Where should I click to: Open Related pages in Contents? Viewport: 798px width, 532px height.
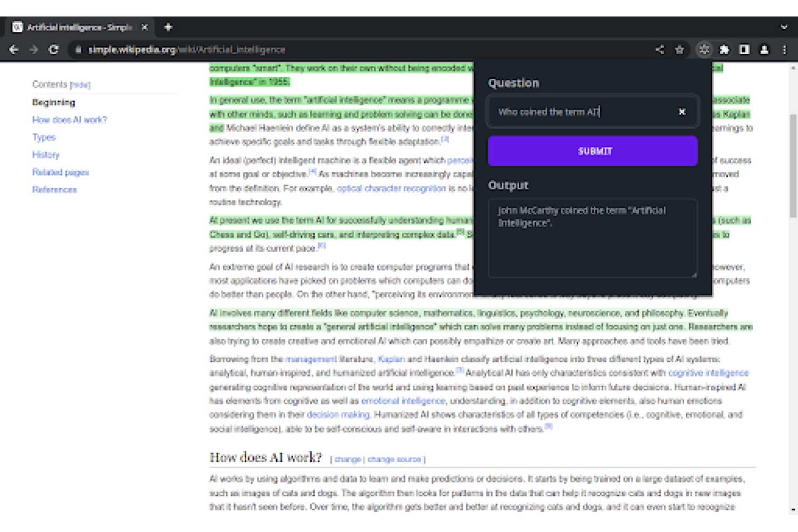[x=60, y=172]
